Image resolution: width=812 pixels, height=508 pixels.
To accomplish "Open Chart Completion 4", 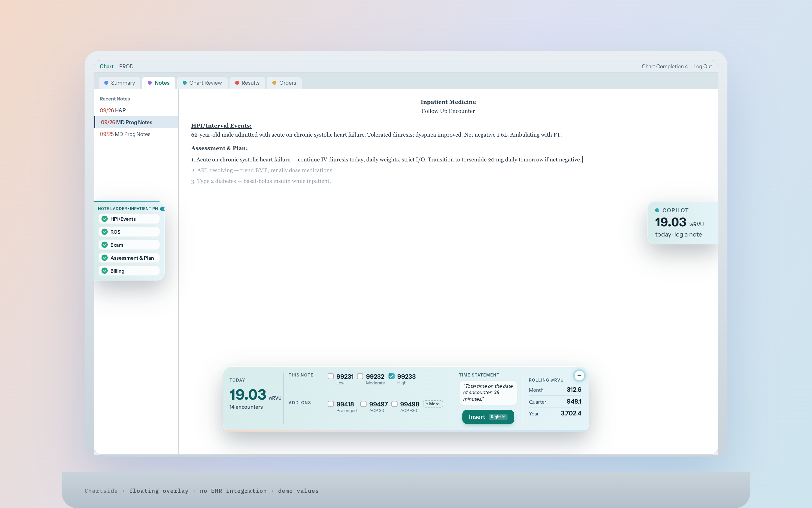I will pyautogui.click(x=665, y=67).
